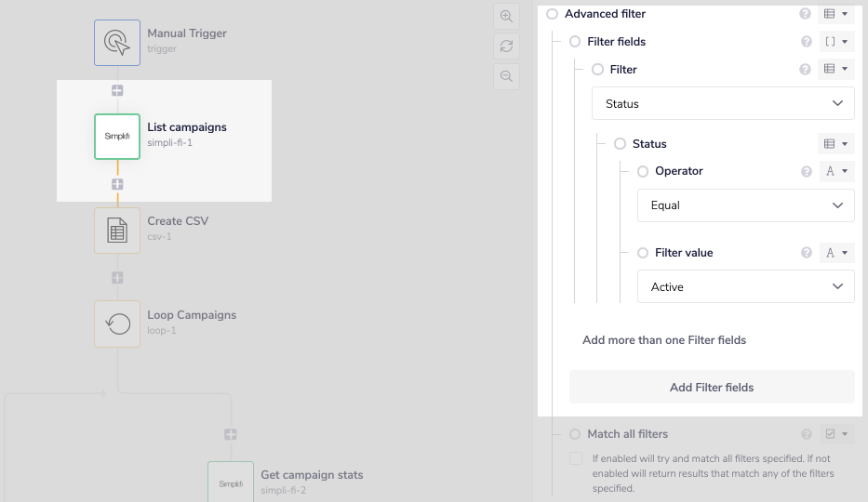Click the Add Filter fields button
This screenshot has height=502, width=868.
[x=712, y=387]
